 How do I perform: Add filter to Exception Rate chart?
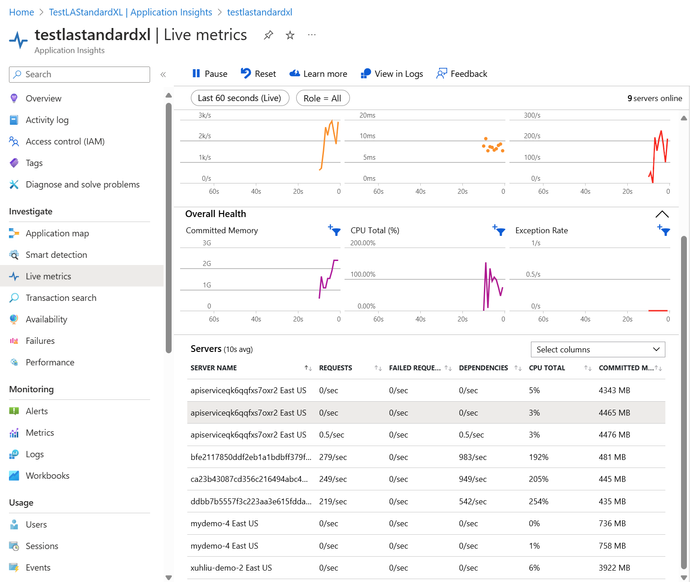coord(664,230)
